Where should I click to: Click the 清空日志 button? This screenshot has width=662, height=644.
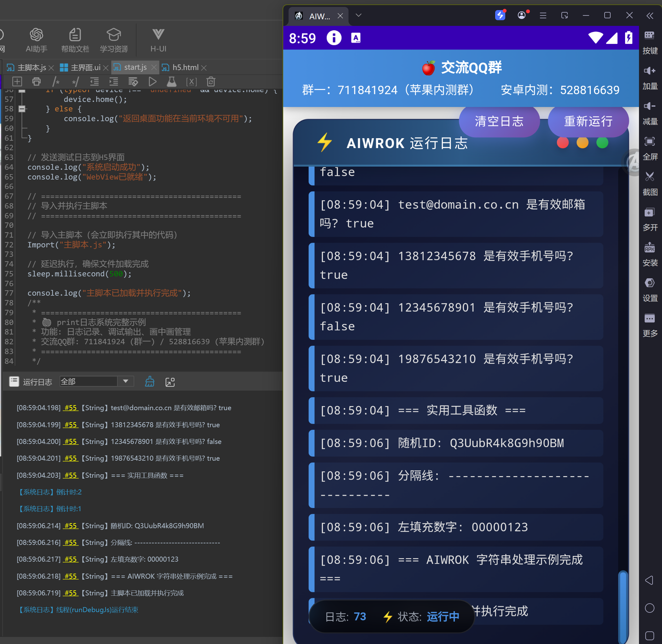[x=499, y=121]
